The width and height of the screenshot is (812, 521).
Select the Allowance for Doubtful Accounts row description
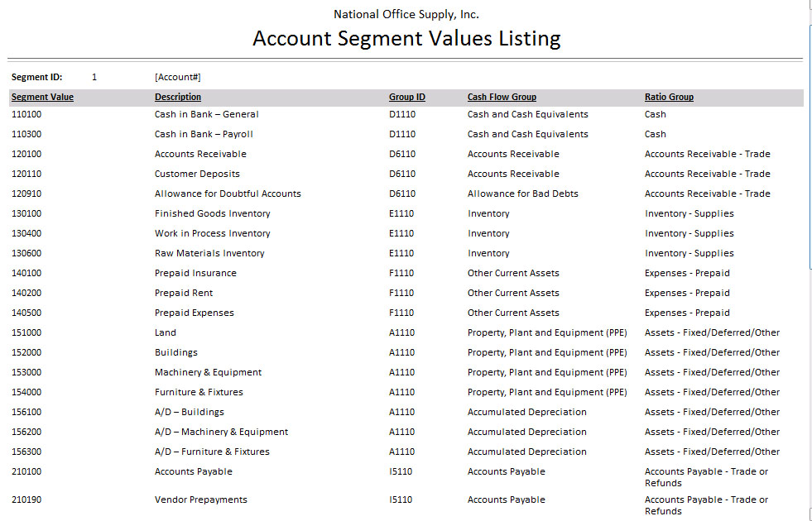tap(228, 194)
